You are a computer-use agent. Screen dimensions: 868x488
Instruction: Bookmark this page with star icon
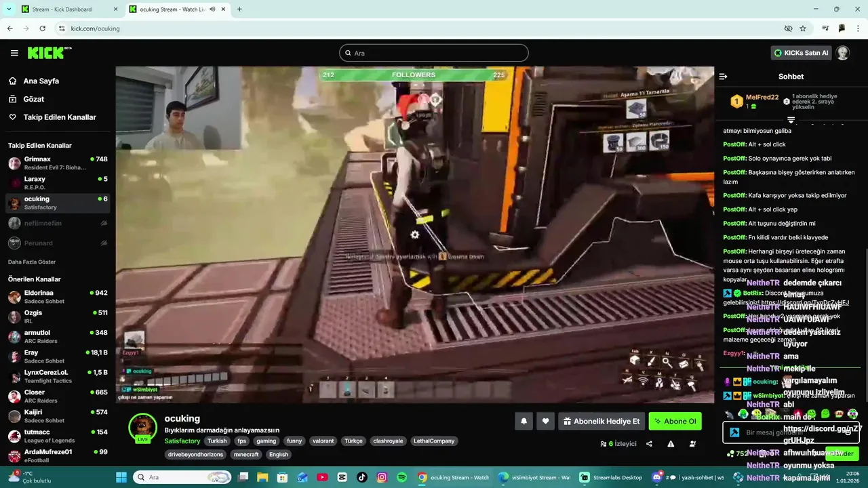[x=803, y=28]
